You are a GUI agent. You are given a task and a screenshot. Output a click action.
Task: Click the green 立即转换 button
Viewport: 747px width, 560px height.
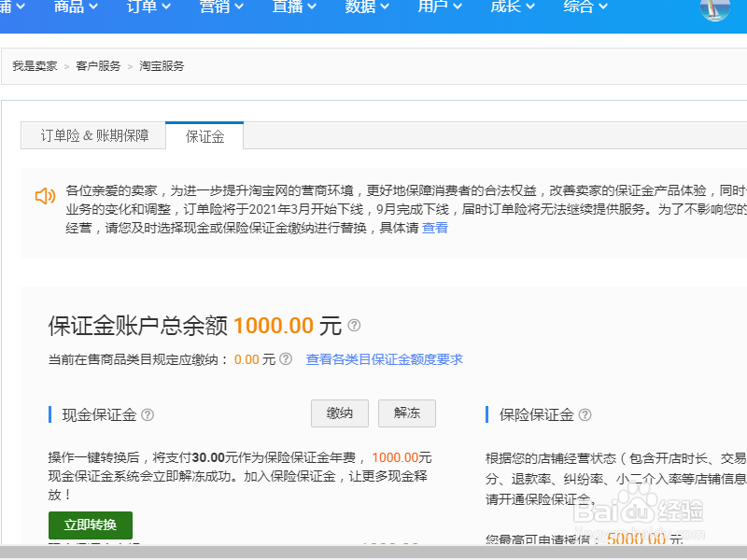[x=90, y=525]
